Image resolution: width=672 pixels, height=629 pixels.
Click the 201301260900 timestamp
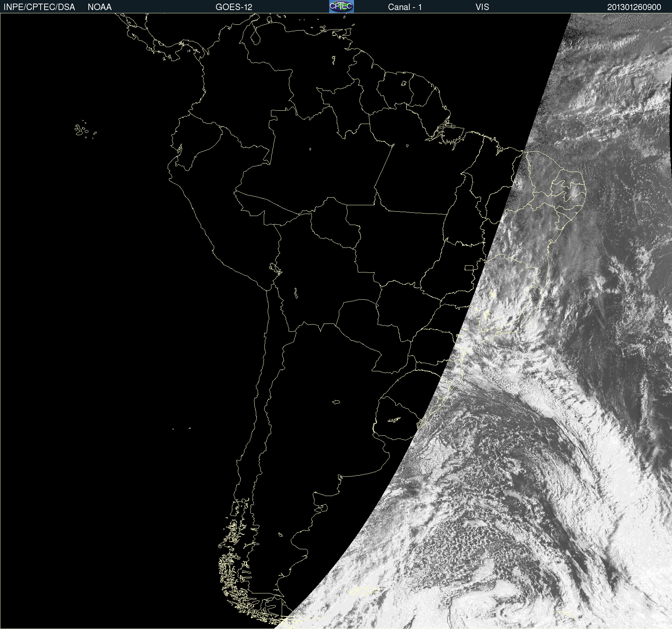[634, 7]
